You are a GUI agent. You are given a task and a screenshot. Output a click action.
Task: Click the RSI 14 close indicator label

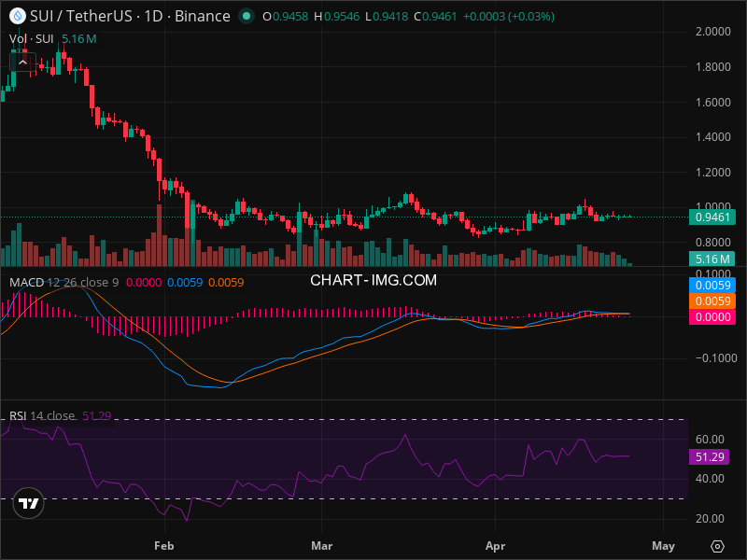[42, 415]
